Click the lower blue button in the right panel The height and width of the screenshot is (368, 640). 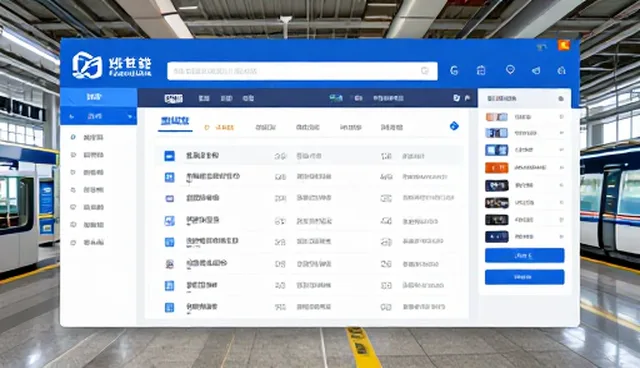(x=524, y=277)
